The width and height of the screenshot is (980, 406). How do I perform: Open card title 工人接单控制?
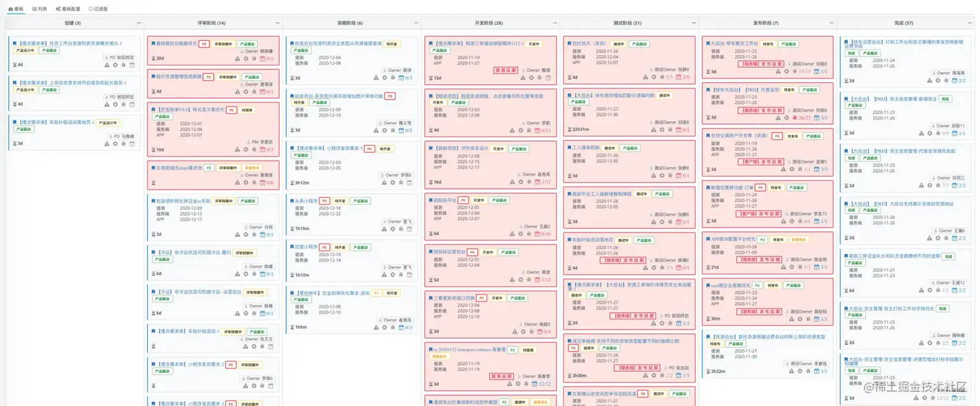(x=585, y=148)
